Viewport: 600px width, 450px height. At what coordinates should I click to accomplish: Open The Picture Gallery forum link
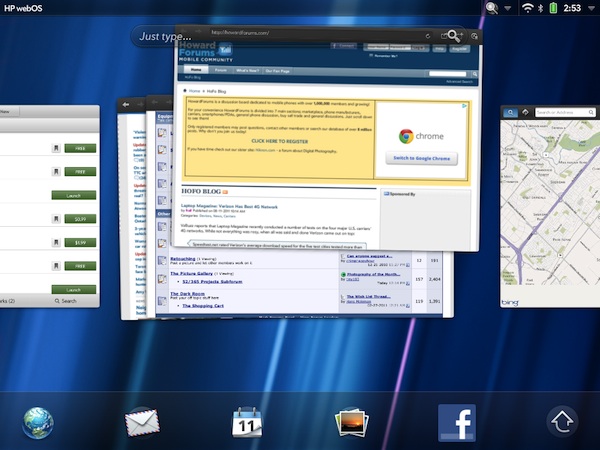[x=191, y=273]
